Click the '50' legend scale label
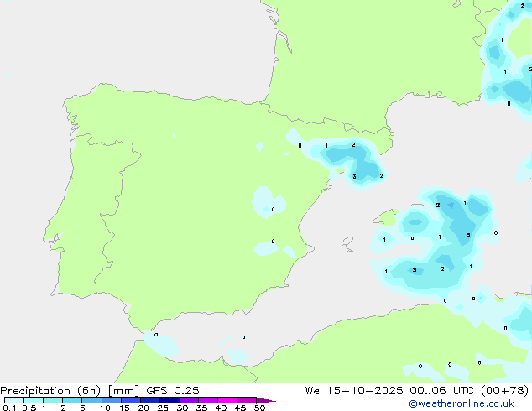532x411 pixels. pos(259,408)
